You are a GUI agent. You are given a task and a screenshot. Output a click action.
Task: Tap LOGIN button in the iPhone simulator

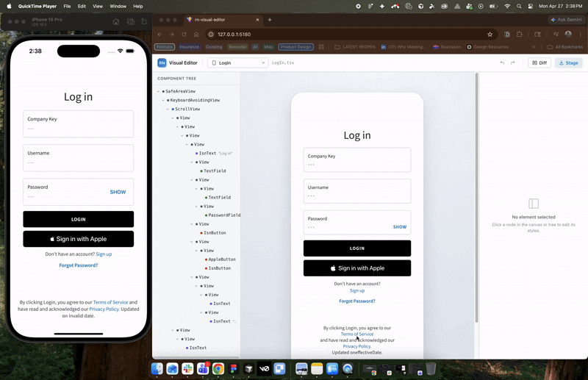79,219
